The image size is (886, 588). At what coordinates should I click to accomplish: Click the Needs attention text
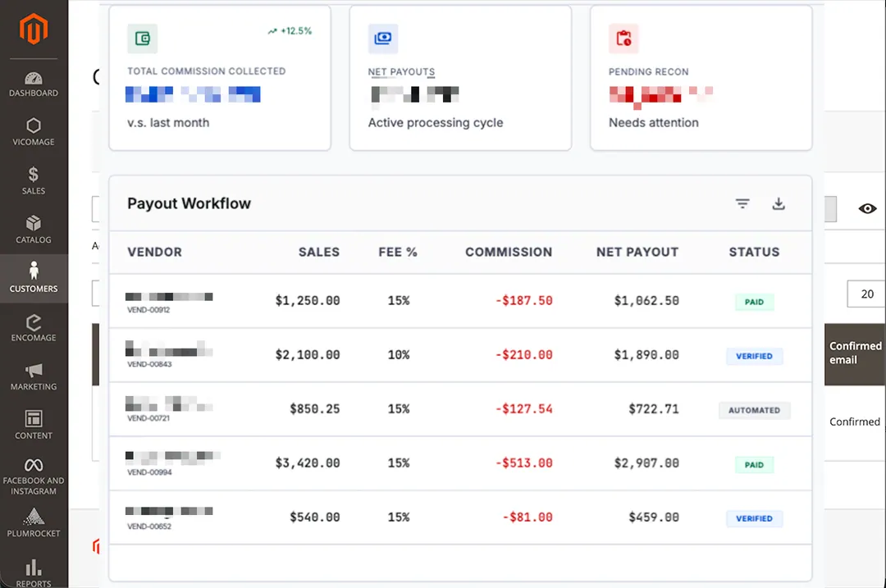pos(653,122)
